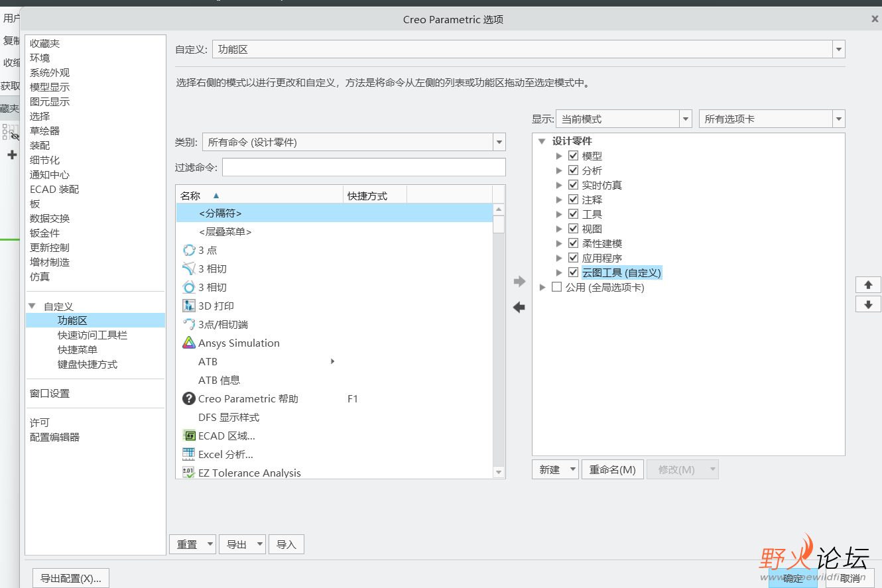Viewport: 882px width, 588px height.
Task: Open the 重置 dropdown arrow
Action: [210, 544]
